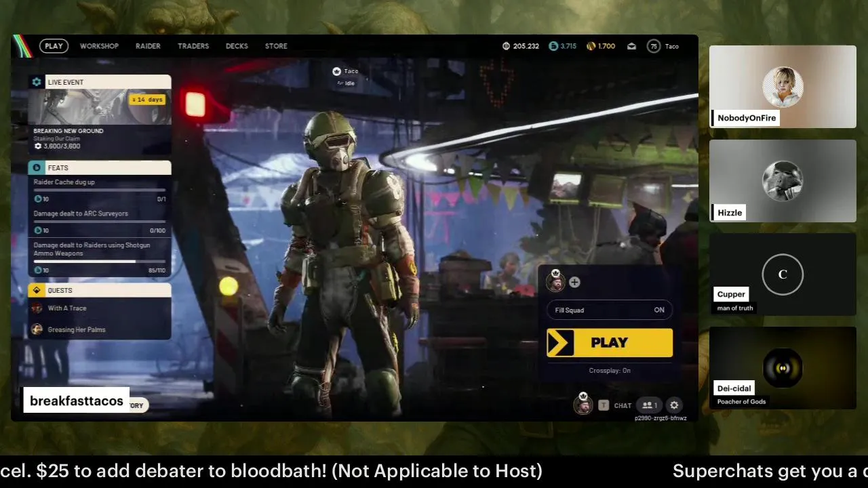868x488 pixels.
Task: Open the Taco profile name
Action: 672,46
